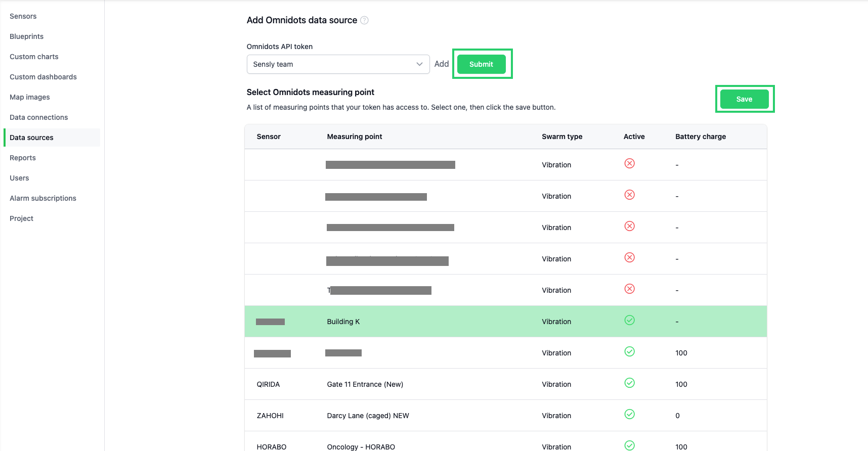Select the Building K measuring point row

[x=506, y=322]
